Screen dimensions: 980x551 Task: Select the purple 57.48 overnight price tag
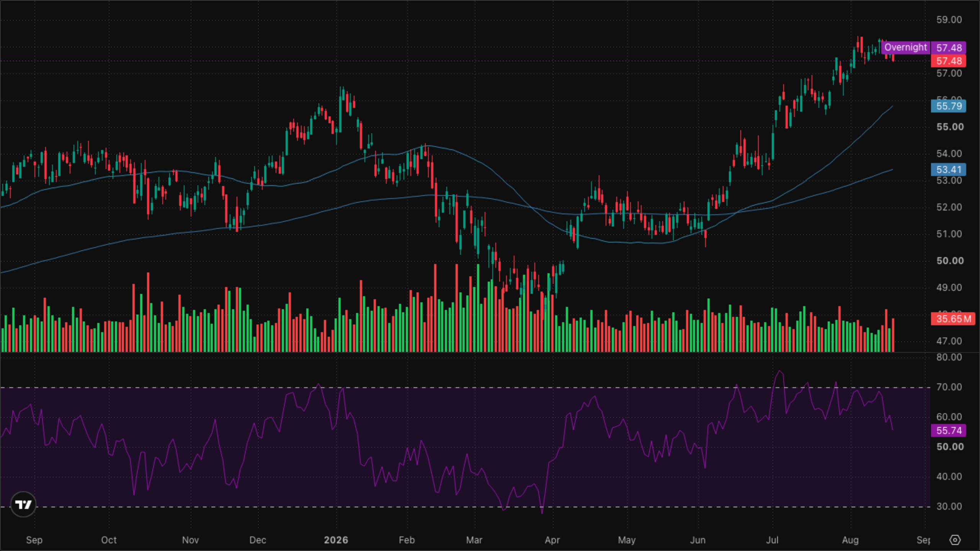[949, 48]
